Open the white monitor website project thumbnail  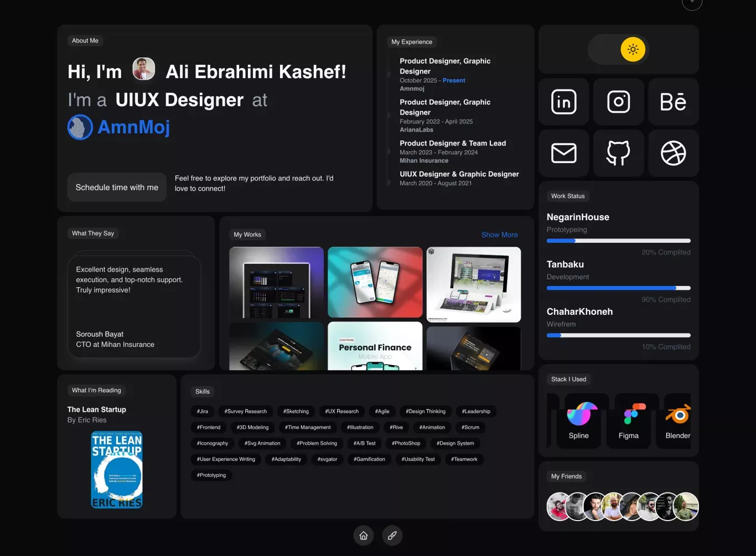pyautogui.click(x=474, y=284)
